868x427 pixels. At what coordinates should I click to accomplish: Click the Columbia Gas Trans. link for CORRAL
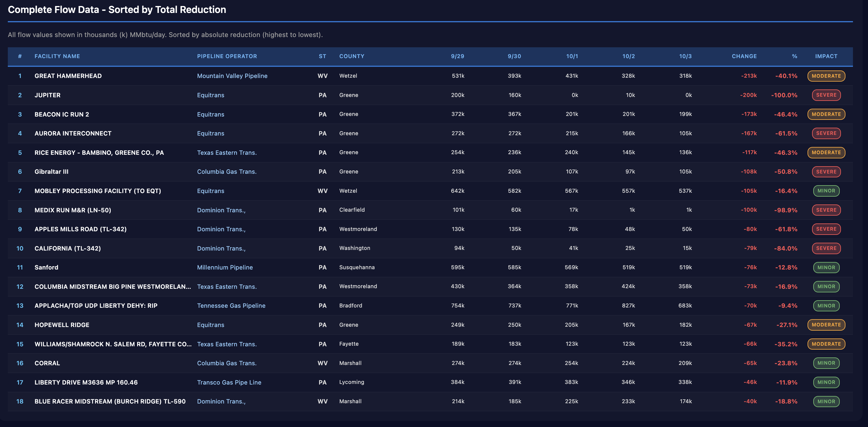[226, 363]
